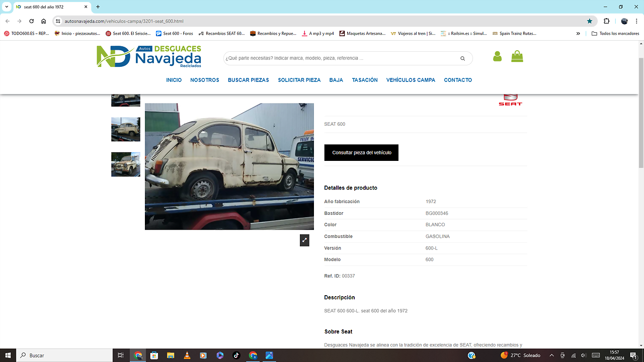The width and height of the screenshot is (644, 362).
Task: Open a new browser tab with plus
Action: click(x=98, y=7)
